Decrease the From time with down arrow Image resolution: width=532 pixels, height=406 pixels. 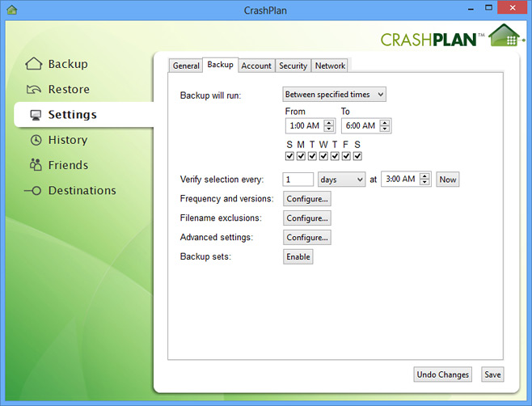click(329, 129)
